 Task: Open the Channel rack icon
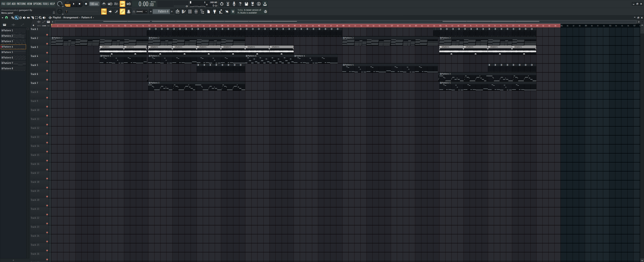click(190, 11)
